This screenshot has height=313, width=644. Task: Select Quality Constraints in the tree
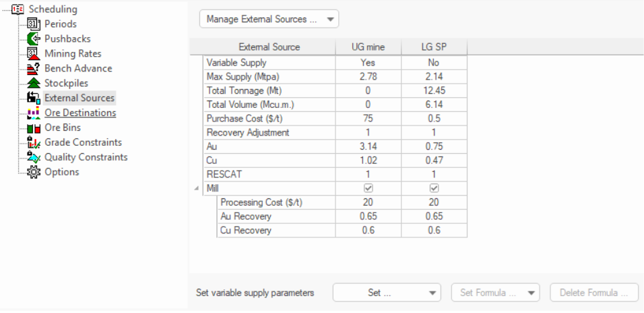point(86,157)
